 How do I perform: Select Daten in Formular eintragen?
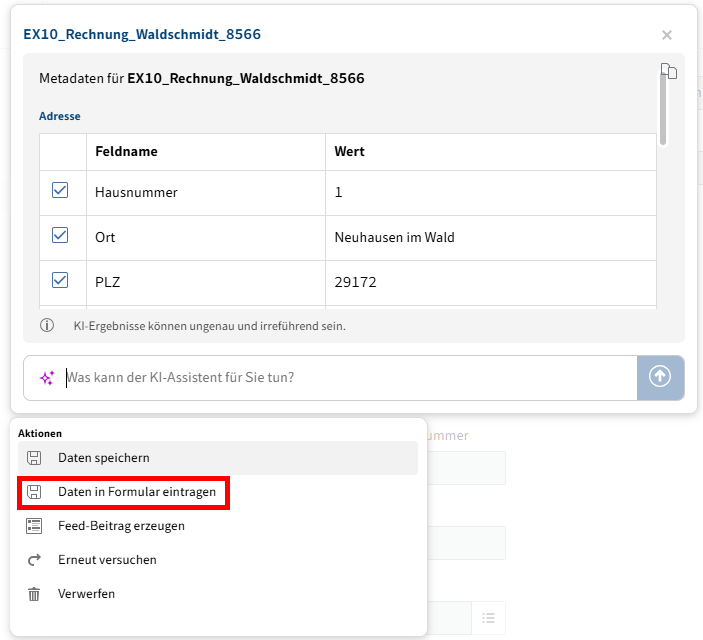coord(218,492)
